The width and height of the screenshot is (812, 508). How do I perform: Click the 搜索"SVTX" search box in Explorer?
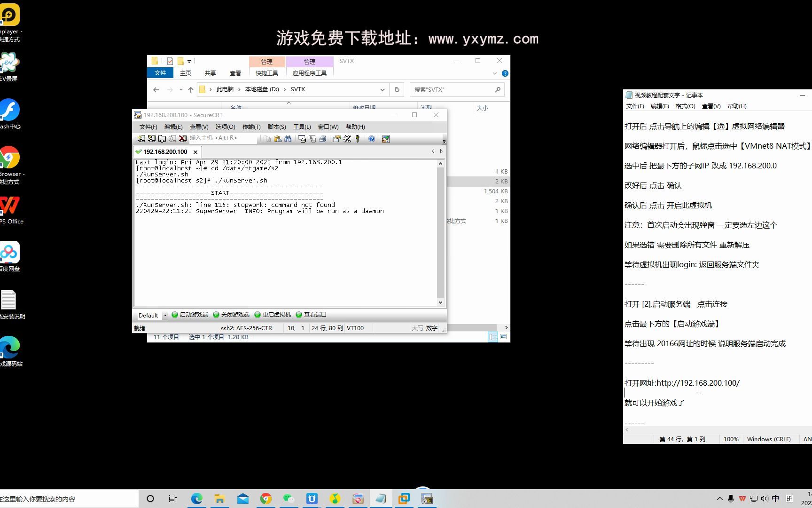[x=457, y=89]
